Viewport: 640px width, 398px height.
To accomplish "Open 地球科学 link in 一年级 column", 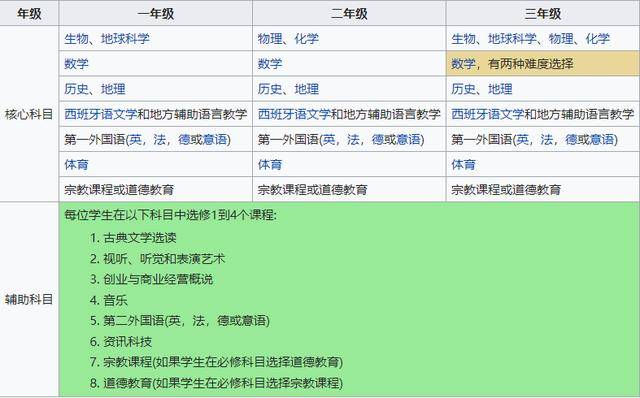I will (x=125, y=39).
